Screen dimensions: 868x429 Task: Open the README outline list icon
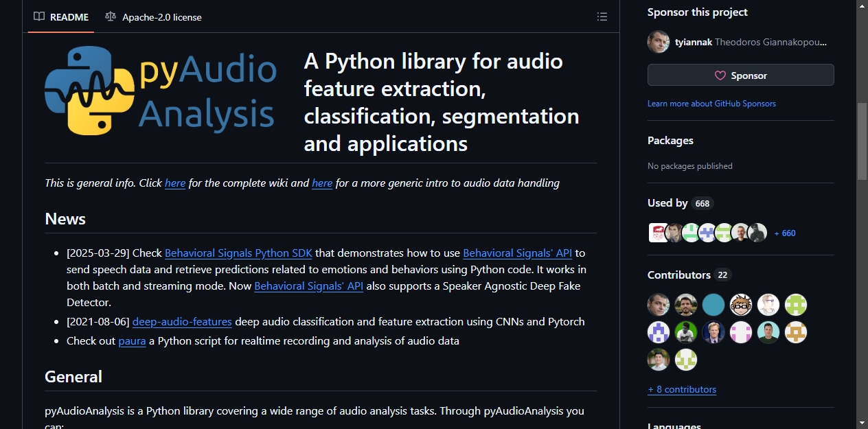coord(602,16)
